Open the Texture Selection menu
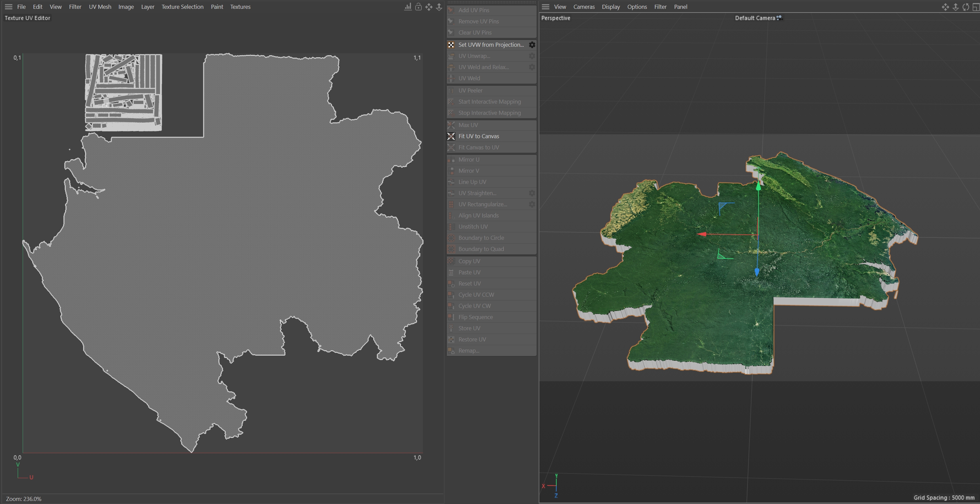 point(182,7)
